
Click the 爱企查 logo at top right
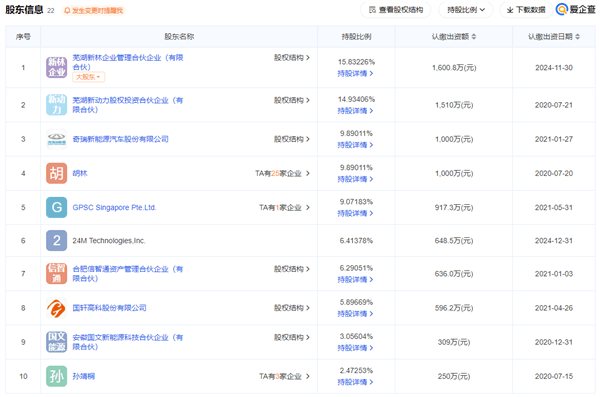[x=576, y=10]
